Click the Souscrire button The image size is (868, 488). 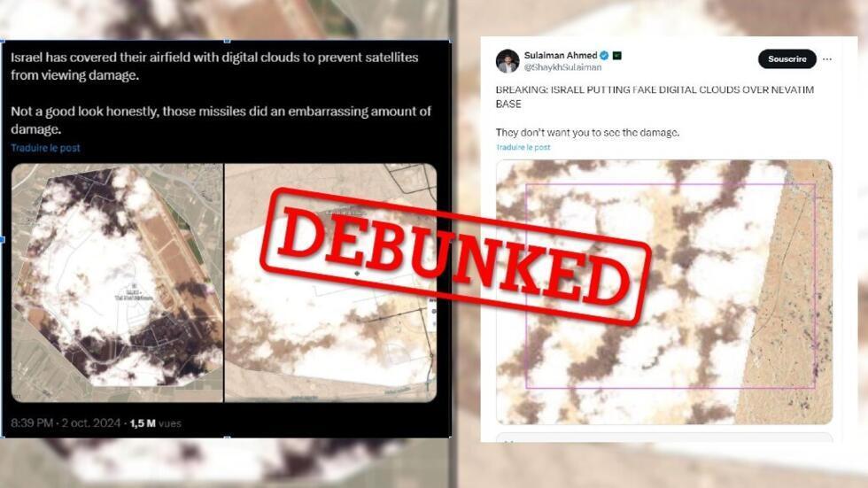[787, 59]
